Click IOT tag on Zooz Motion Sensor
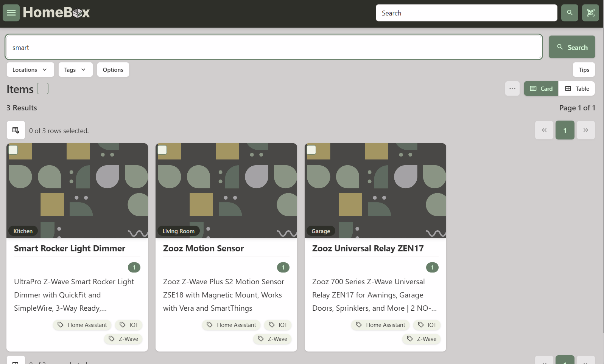This screenshot has width=604, height=364. (x=278, y=325)
